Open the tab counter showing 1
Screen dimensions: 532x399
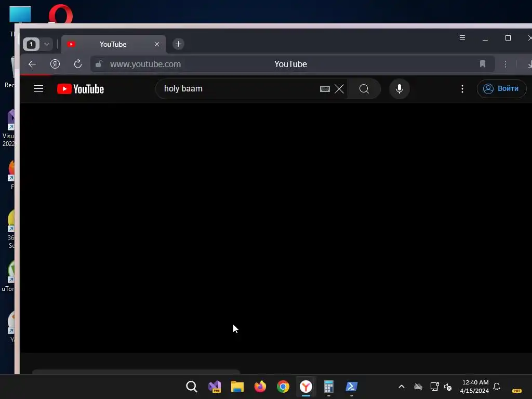coord(31,44)
